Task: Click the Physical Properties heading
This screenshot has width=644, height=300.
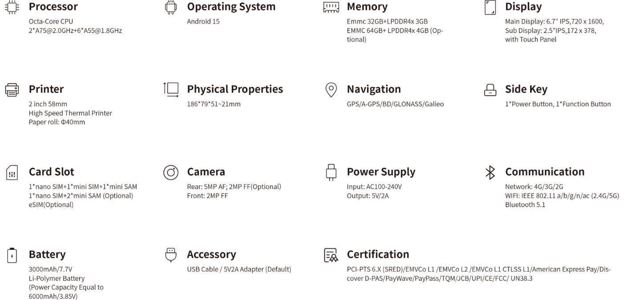Action: coord(235,89)
